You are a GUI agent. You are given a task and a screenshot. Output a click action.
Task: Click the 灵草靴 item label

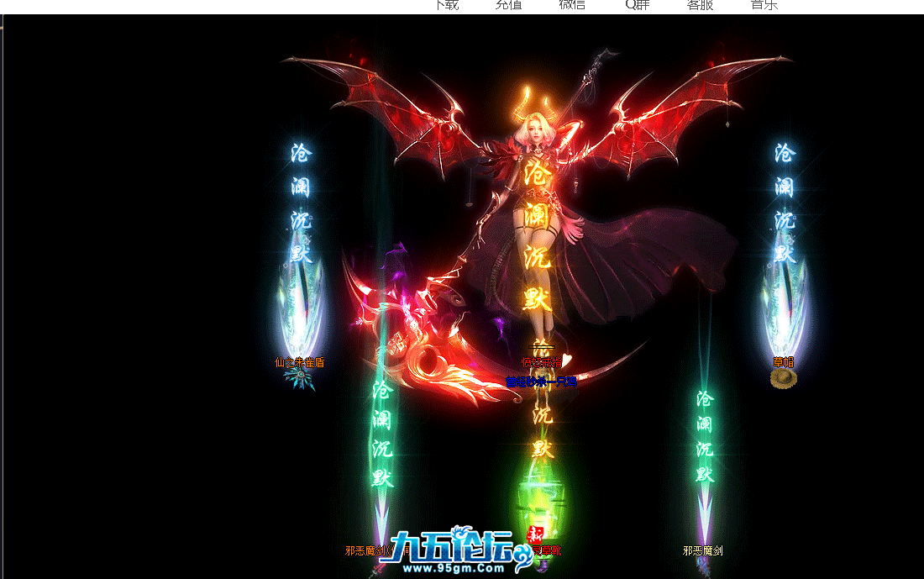pos(546,550)
